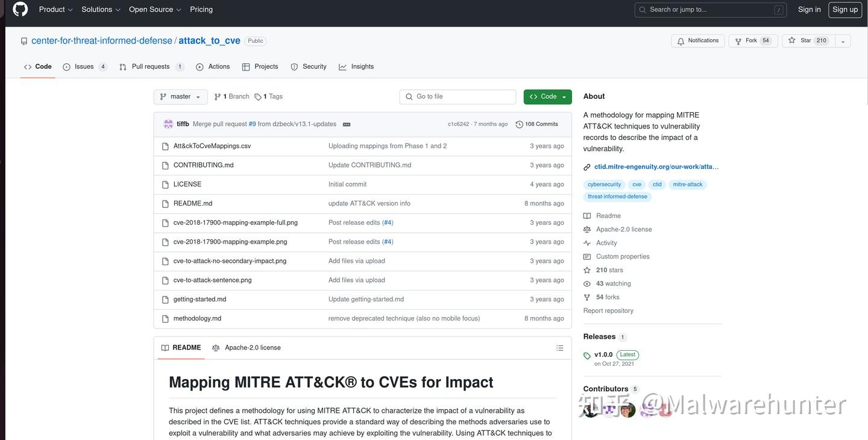Click the Go to file input
Viewport: 868px width, 440px height.
pyautogui.click(x=458, y=97)
